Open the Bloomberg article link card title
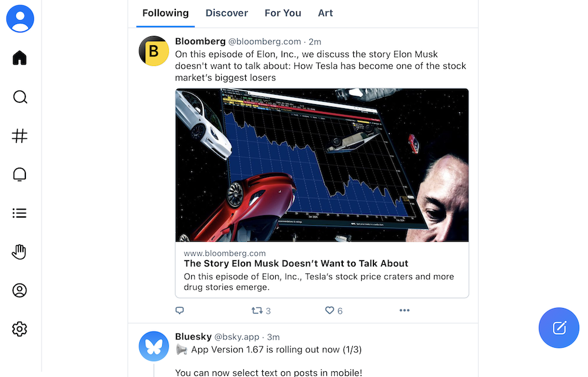The height and width of the screenshot is (377, 588). tap(296, 263)
